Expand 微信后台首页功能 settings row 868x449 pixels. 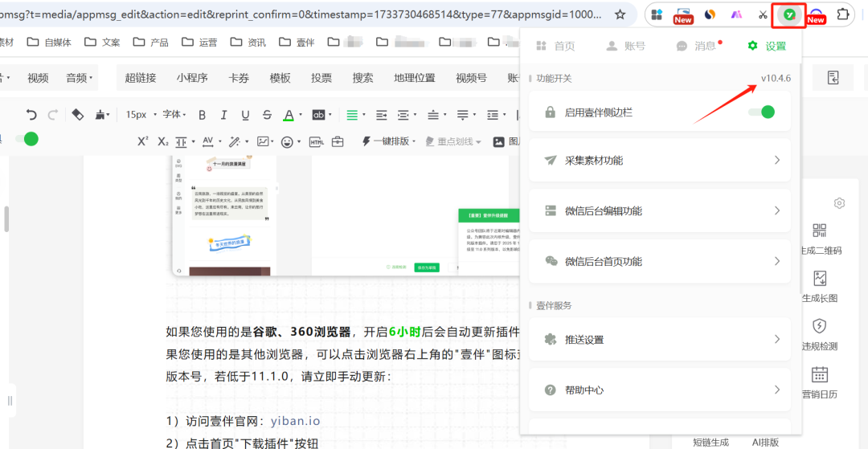(x=659, y=261)
